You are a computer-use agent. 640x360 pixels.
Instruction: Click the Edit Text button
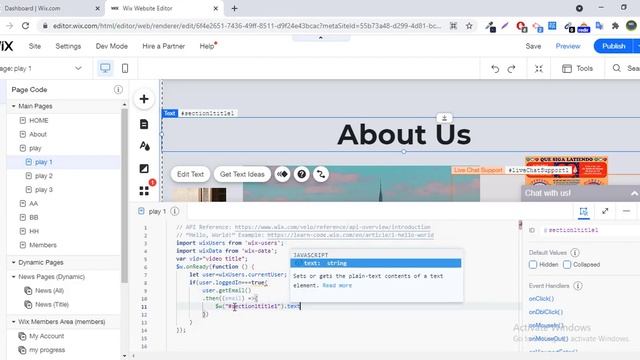[190, 174]
